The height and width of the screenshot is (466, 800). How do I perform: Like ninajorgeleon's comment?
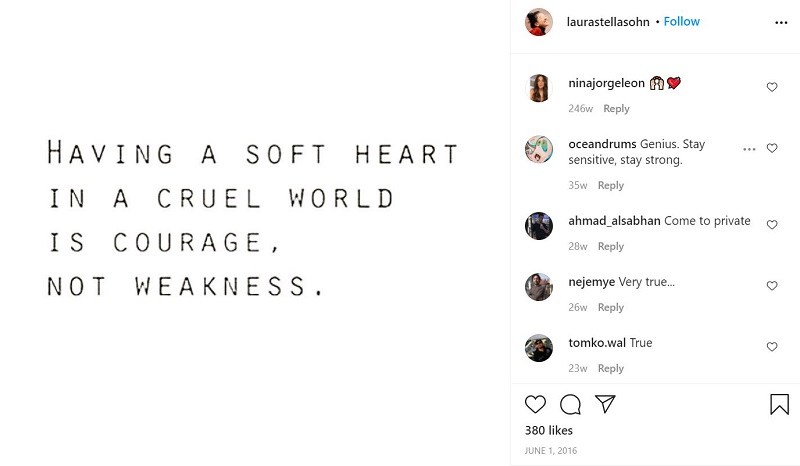[772, 87]
